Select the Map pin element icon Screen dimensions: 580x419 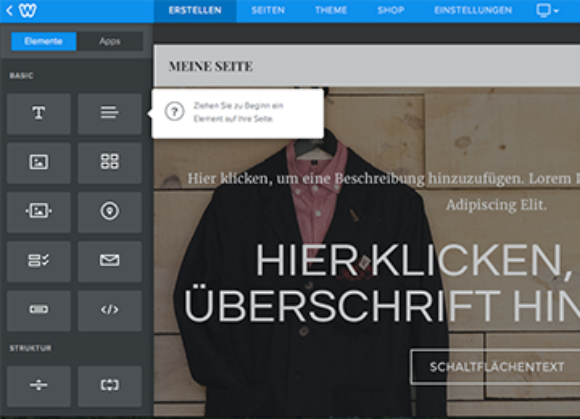pyautogui.click(x=109, y=212)
